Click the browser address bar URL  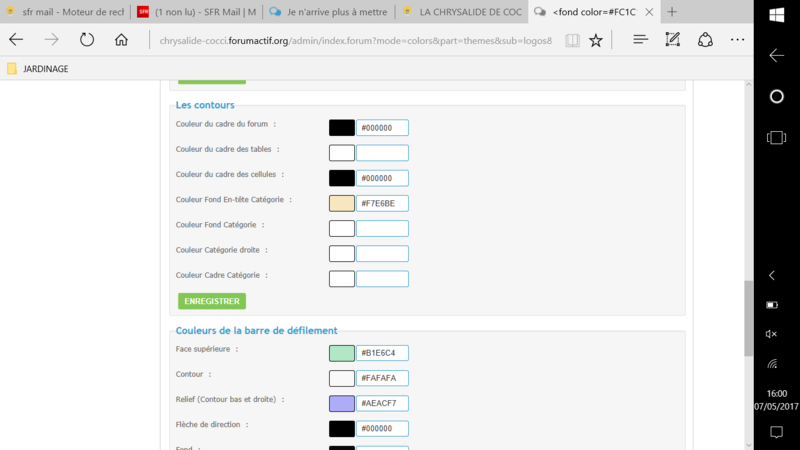pos(356,40)
